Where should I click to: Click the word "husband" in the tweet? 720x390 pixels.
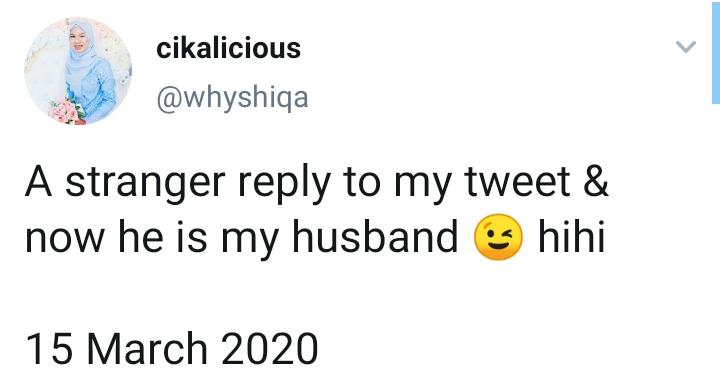pos(375,235)
